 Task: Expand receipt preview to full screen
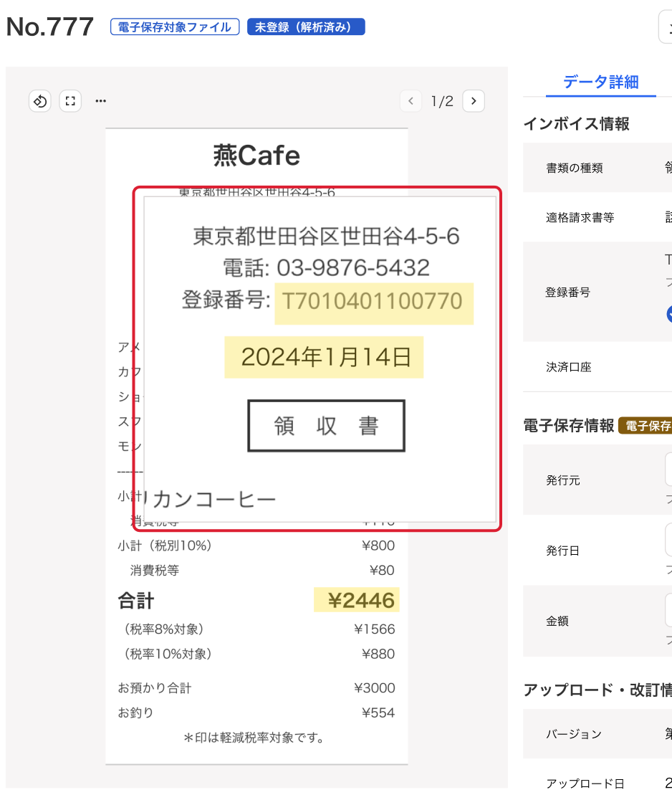click(x=69, y=100)
